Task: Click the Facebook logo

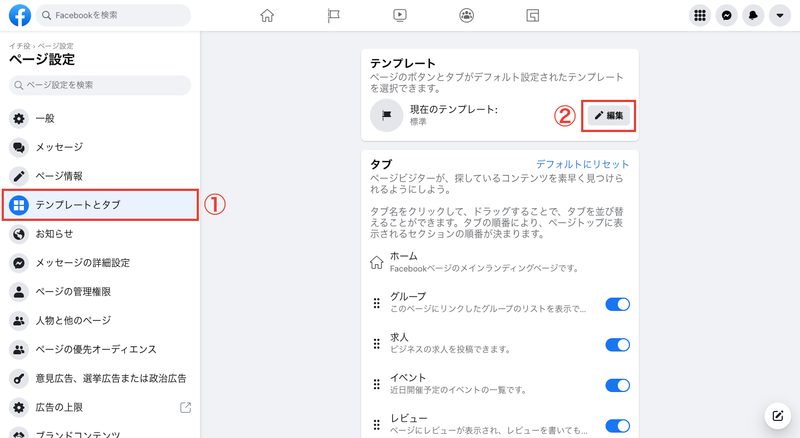Action: (x=19, y=15)
